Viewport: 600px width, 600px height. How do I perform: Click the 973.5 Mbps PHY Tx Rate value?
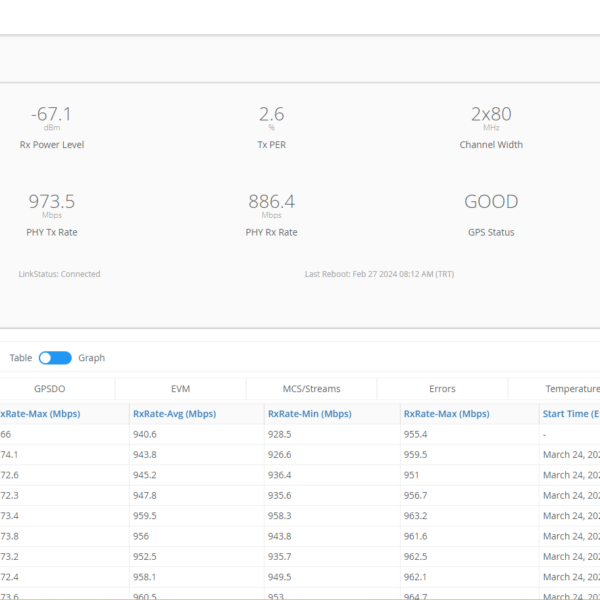coord(51,202)
